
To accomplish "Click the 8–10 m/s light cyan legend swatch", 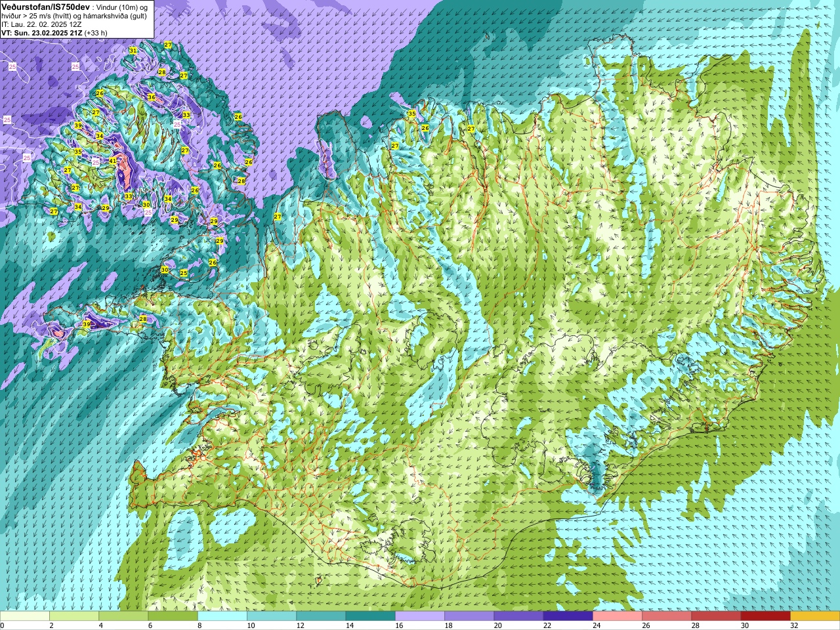I will click(222, 616).
